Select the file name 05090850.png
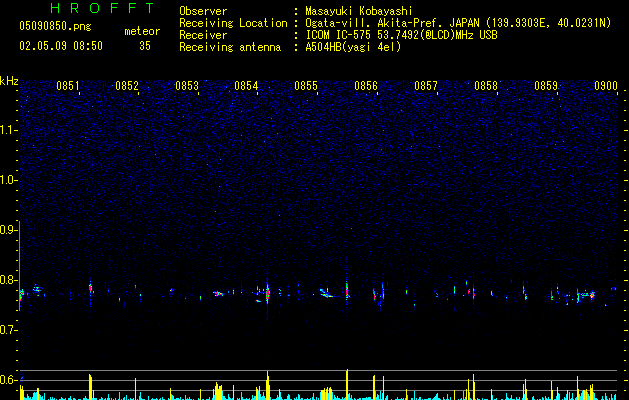Viewport: 629px width, 400px height. (x=55, y=26)
